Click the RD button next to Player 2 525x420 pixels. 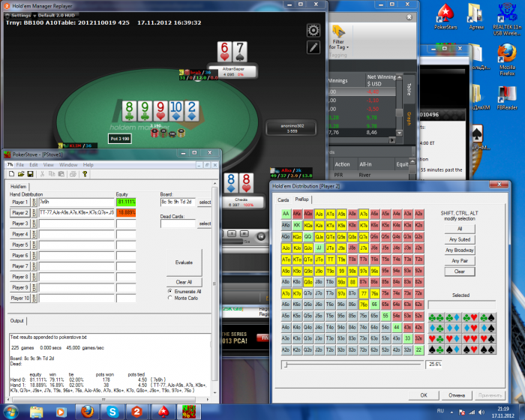tap(34, 213)
